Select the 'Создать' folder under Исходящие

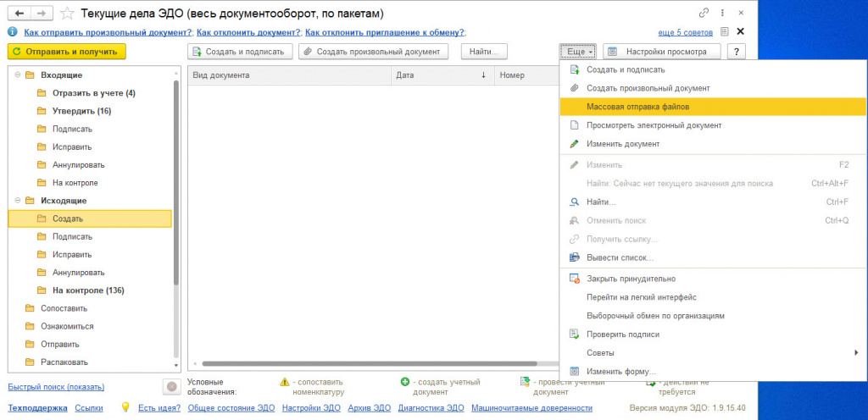tap(90, 218)
